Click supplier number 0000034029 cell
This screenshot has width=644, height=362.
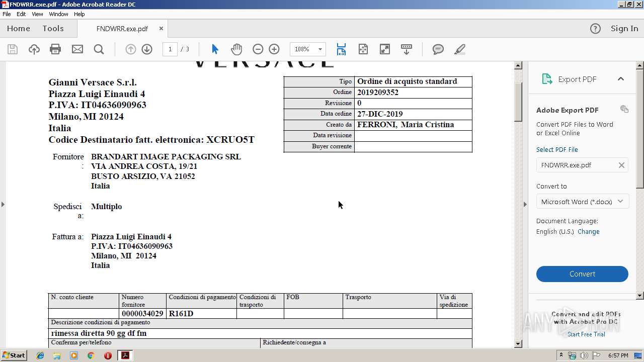point(142,313)
